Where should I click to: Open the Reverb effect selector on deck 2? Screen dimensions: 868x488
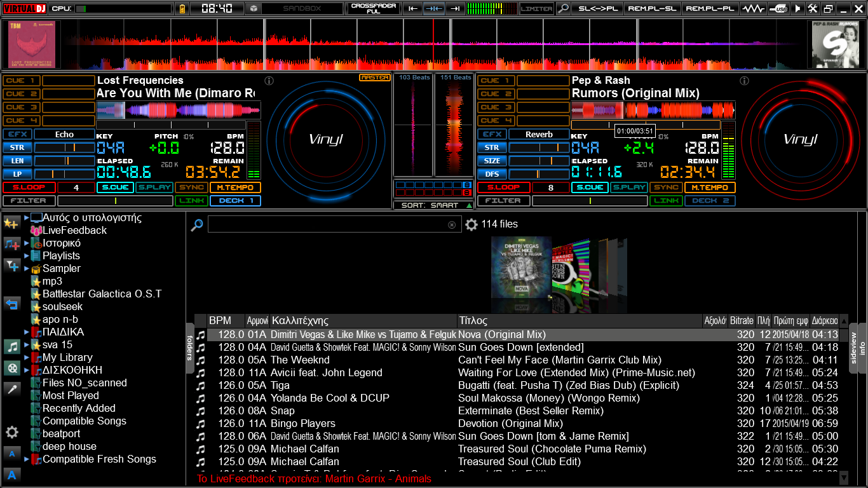[539, 134]
